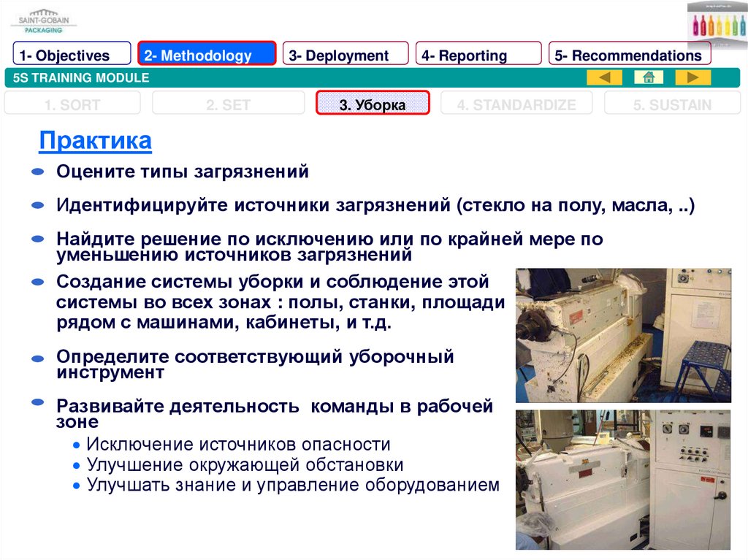Open the 5. SUSTAIN step

(x=671, y=105)
